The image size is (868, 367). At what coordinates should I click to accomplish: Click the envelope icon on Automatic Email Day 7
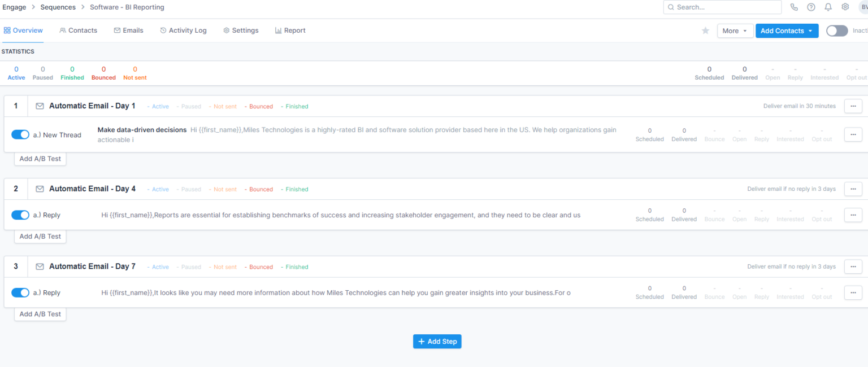coord(39,266)
